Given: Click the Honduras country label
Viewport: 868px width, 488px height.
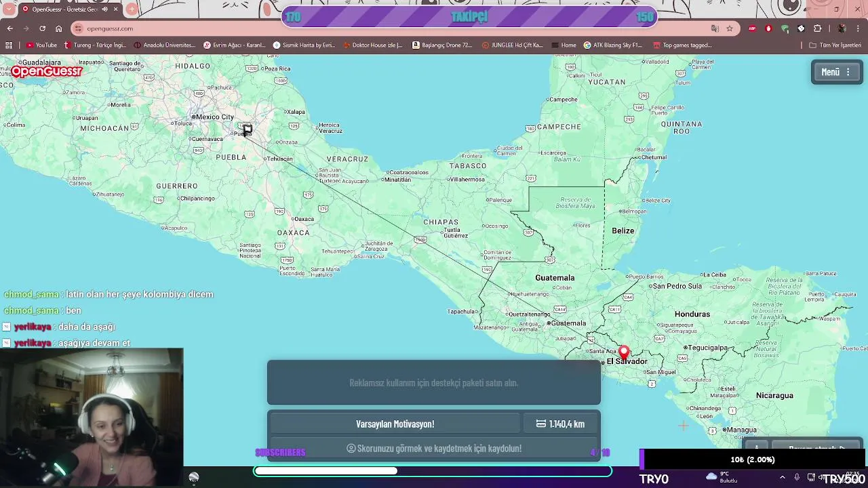Looking at the screenshot, I should point(692,314).
